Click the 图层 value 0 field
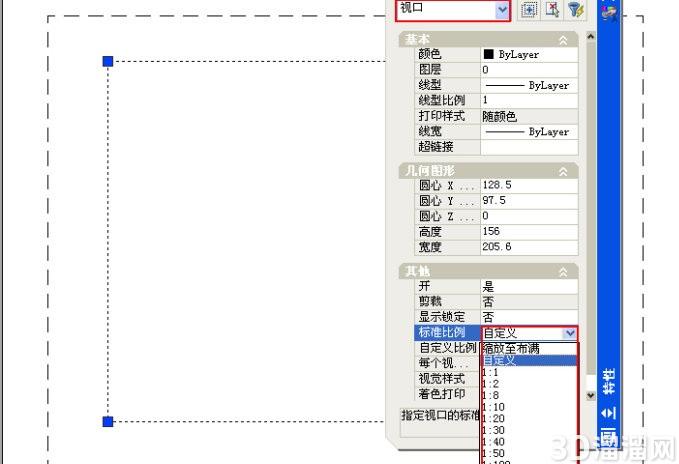The width and height of the screenshot is (679, 464). tap(529, 70)
